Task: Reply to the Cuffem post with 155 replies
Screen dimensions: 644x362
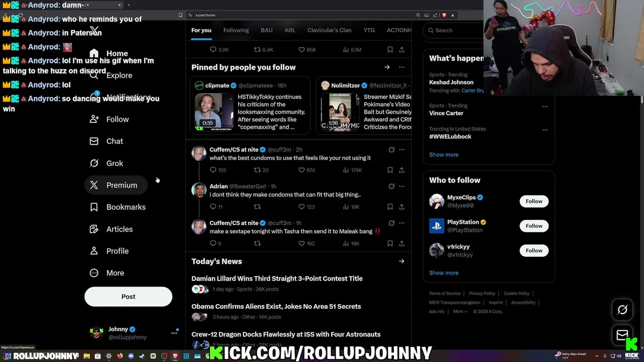Action: [x=218, y=170]
